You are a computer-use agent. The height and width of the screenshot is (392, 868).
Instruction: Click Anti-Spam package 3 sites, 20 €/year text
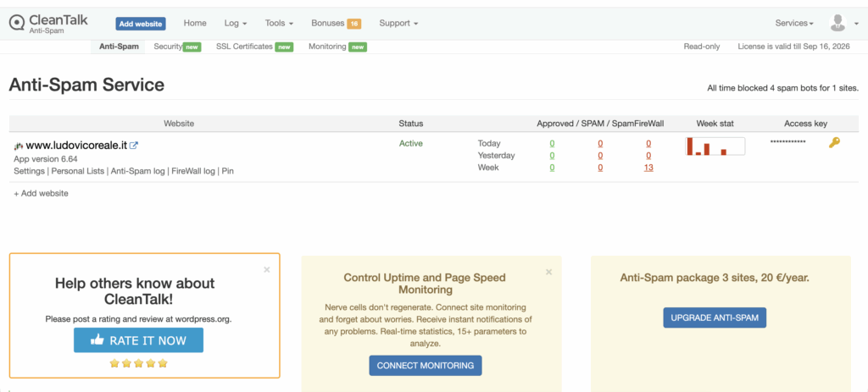point(715,278)
